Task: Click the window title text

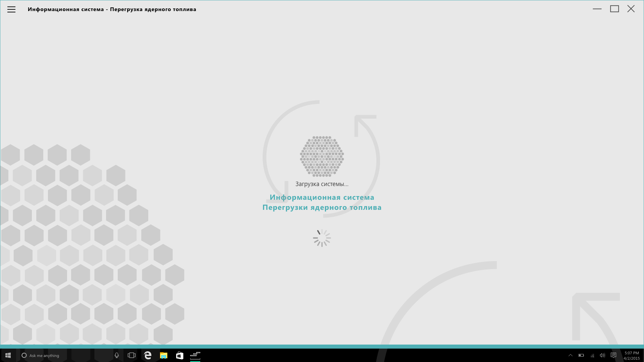Action: [x=112, y=9]
